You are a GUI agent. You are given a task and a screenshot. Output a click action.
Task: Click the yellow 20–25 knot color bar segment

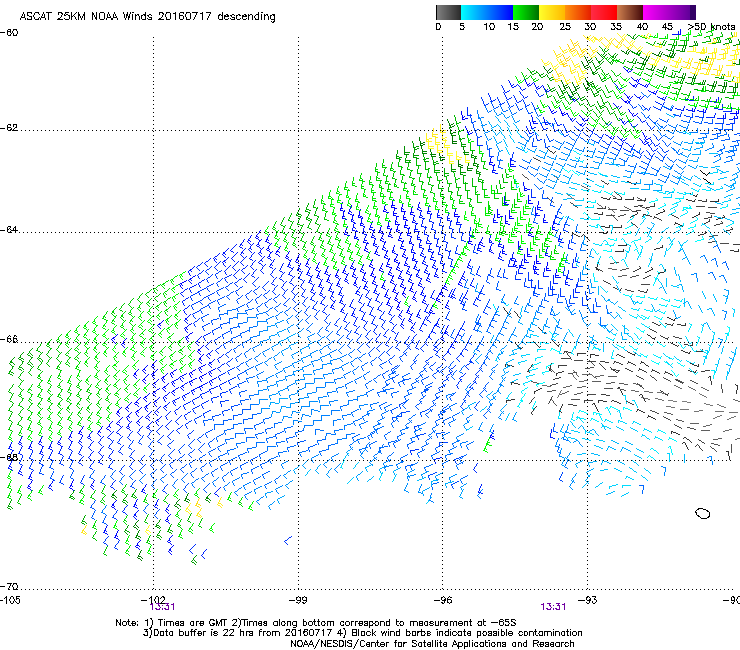[552, 12]
